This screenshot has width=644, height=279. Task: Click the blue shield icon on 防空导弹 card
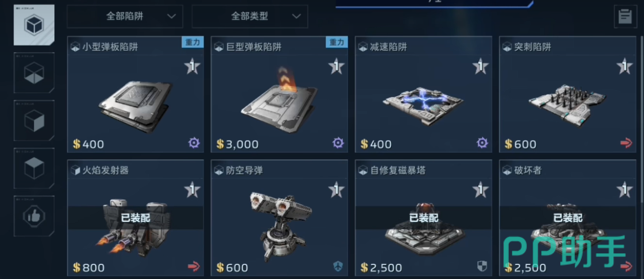(x=338, y=266)
